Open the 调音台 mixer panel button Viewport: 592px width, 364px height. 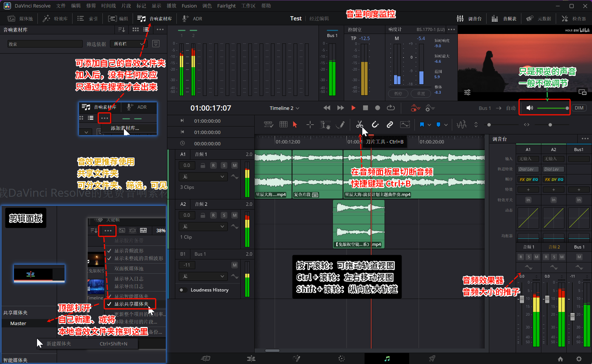click(x=469, y=19)
